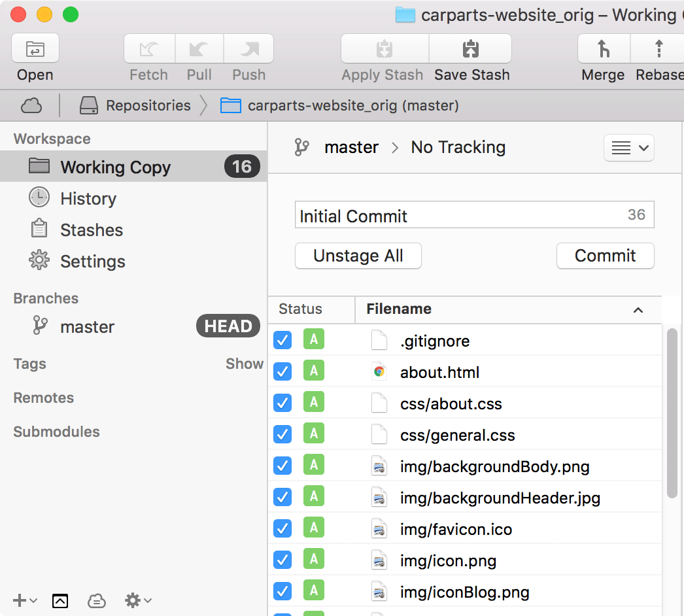The height and width of the screenshot is (616, 684).
Task: View Stashes via the sidebar stash icon
Action: (39, 230)
